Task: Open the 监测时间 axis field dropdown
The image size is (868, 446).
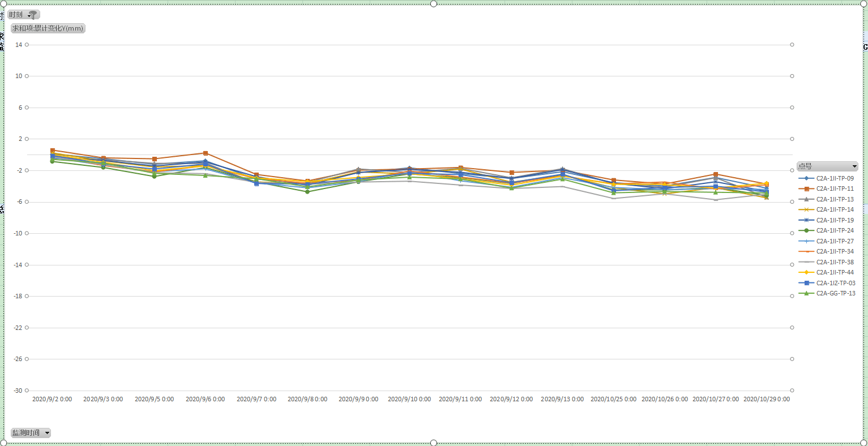Action: pyautogui.click(x=47, y=433)
